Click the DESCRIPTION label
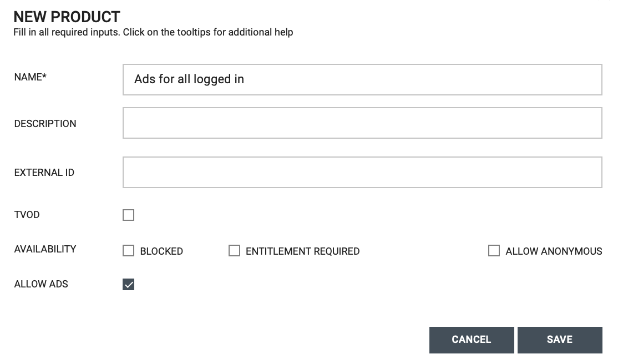Screen dimensions: 618x364 (x=45, y=124)
